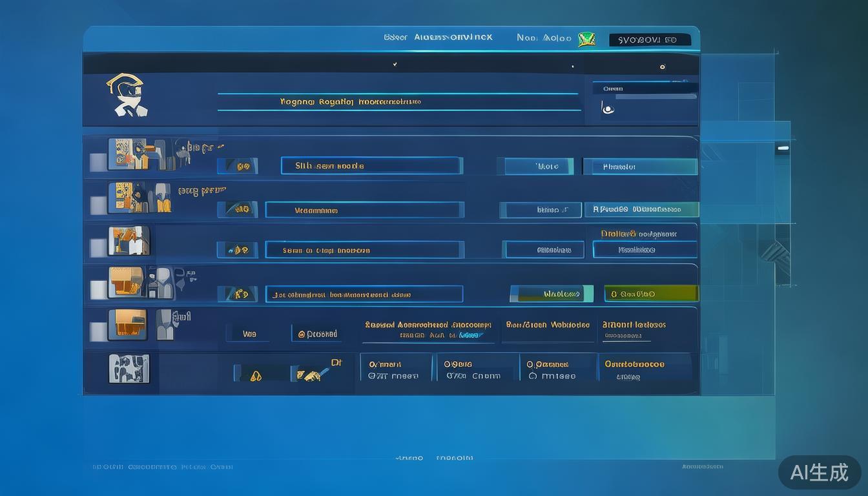The image size is (868, 496).
Task: Click the small circle icon under SVOBOVI button
Action: (662, 67)
